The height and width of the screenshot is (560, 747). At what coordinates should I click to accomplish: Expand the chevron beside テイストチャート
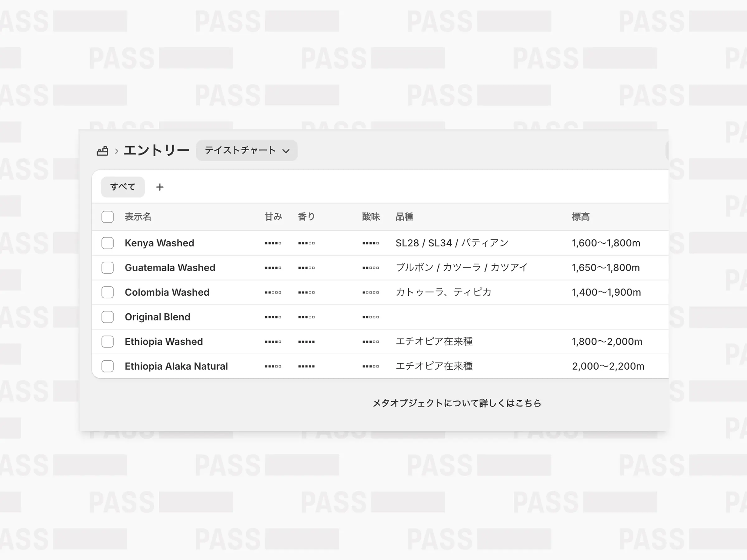point(286,151)
